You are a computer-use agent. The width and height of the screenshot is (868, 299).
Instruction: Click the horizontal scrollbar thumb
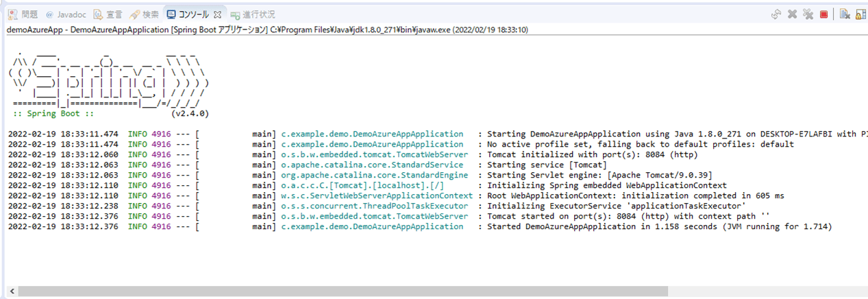pos(343,291)
